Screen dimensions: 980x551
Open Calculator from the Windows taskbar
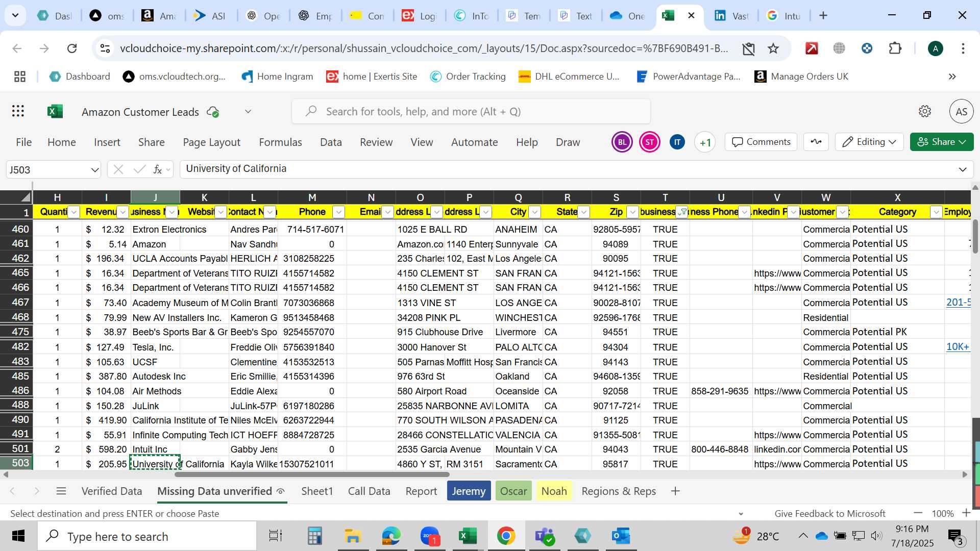[x=314, y=536]
